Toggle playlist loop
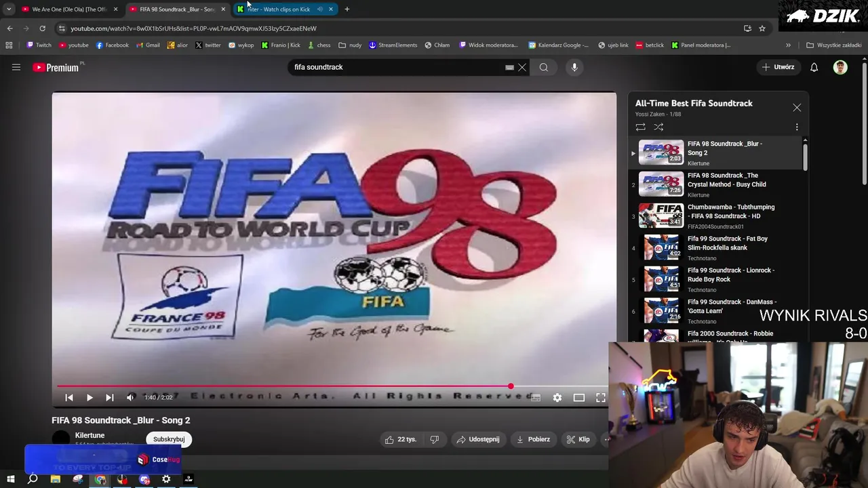The height and width of the screenshot is (488, 868). (640, 127)
